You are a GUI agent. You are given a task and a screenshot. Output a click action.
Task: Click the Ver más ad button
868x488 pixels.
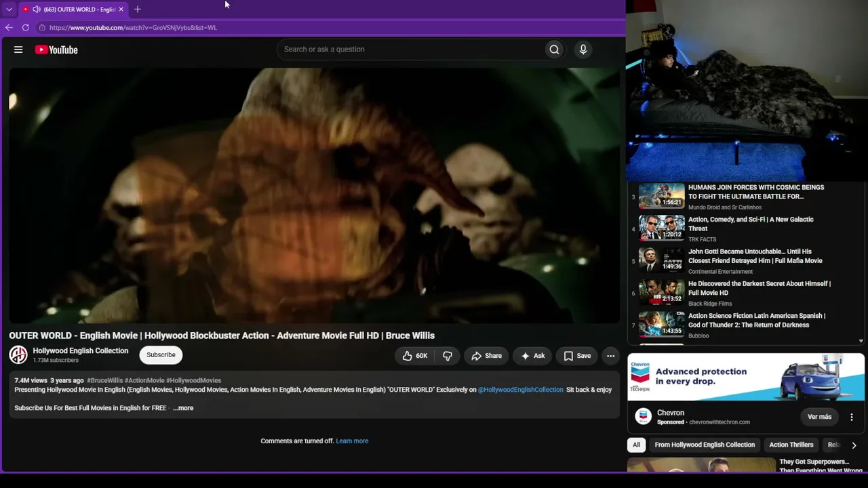(x=819, y=417)
